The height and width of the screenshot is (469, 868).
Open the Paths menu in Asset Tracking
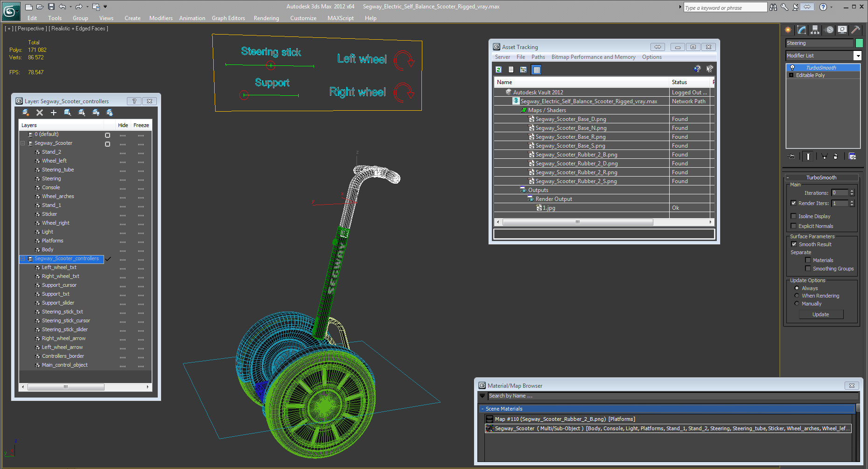point(538,57)
